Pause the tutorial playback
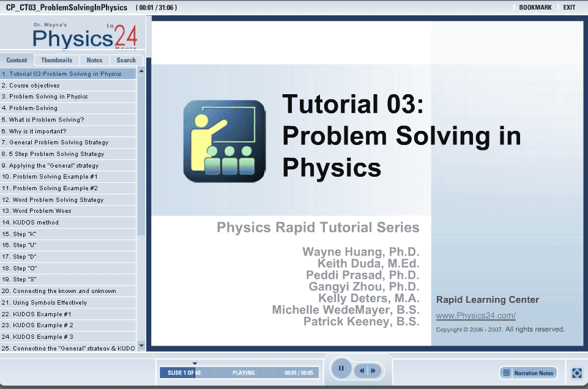588x389 pixels. (341, 369)
